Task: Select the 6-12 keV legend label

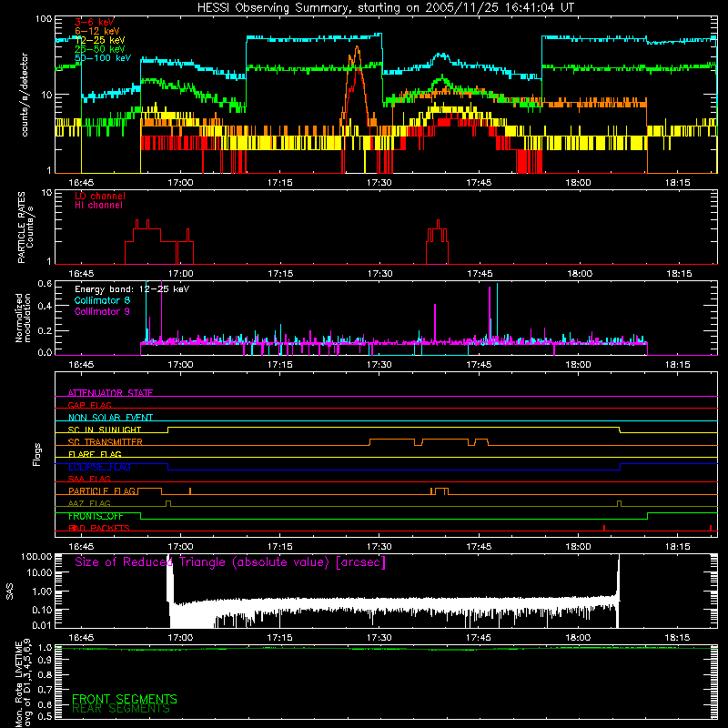Action: point(97,31)
